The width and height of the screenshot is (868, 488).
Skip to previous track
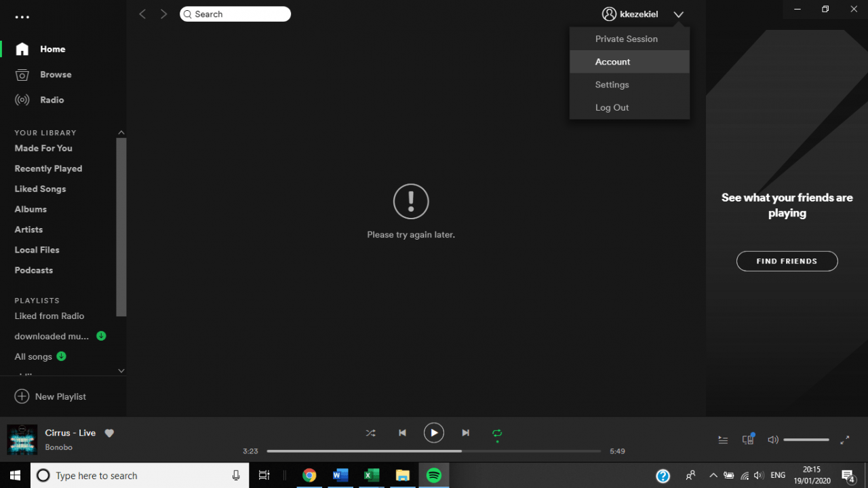(402, 433)
